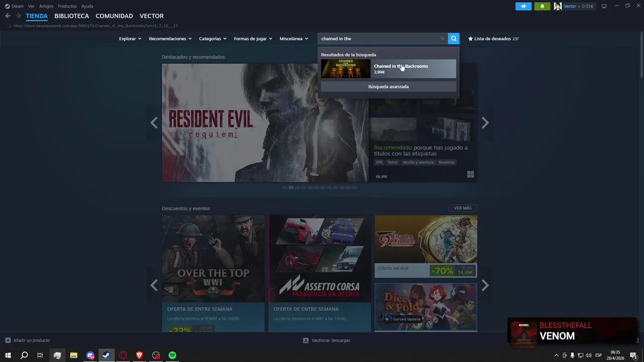Click the second carousel page indicator dot
The height and width of the screenshot is (362, 644).
click(x=291, y=188)
